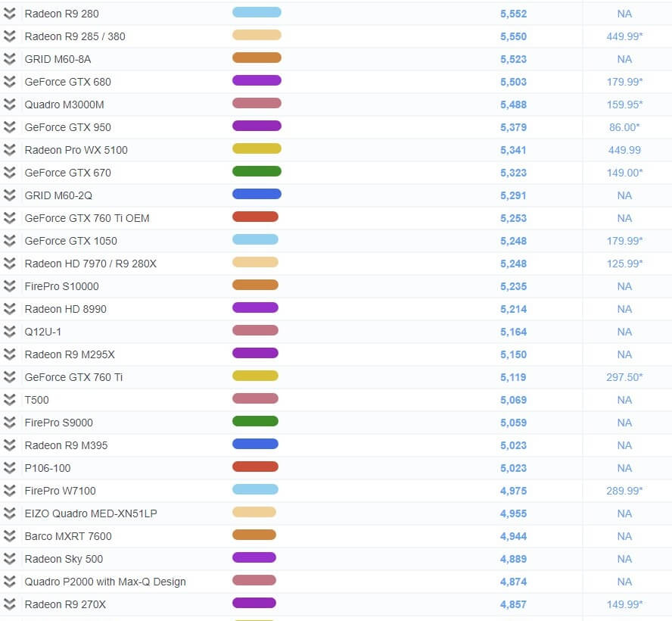This screenshot has height=621, width=672.
Task: Click the price 179.99* for GeForce GTX 680
Action: 624,82
